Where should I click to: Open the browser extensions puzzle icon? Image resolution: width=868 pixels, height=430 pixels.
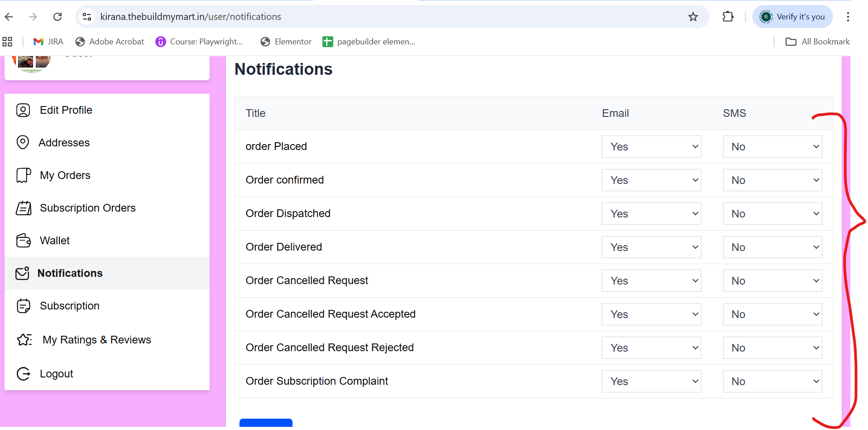(x=728, y=17)
